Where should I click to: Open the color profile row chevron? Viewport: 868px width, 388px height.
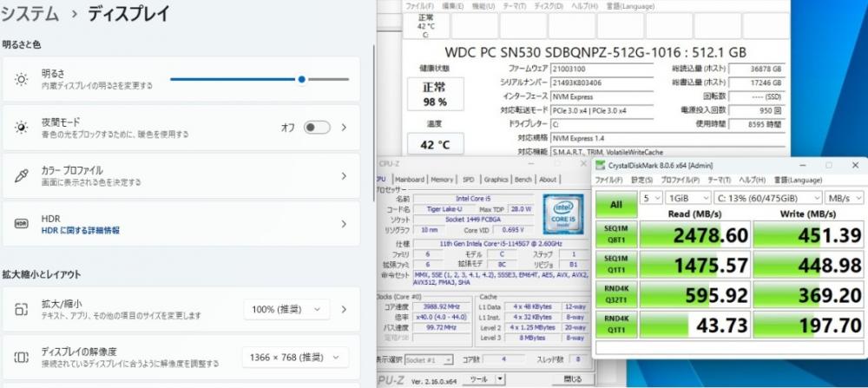[344, 176]
